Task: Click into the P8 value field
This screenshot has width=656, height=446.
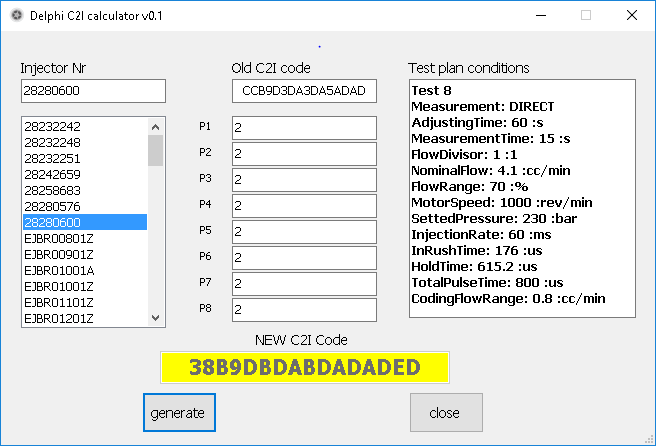Action: click(x=304, y=310)
